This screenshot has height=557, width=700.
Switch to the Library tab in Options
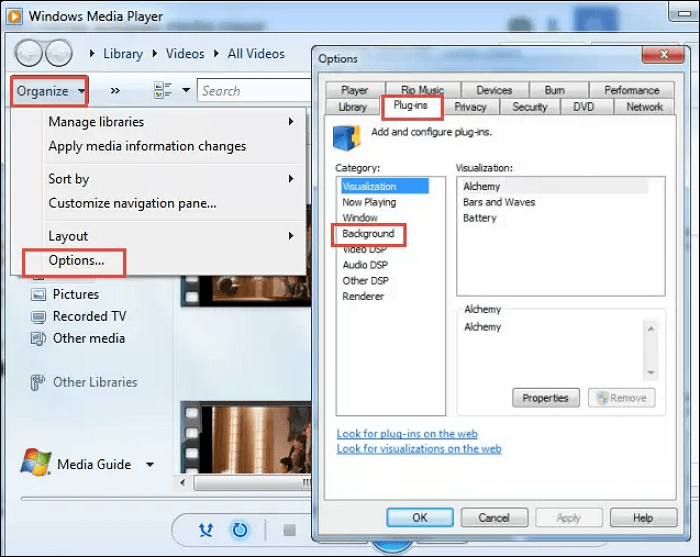coord(352,107)
